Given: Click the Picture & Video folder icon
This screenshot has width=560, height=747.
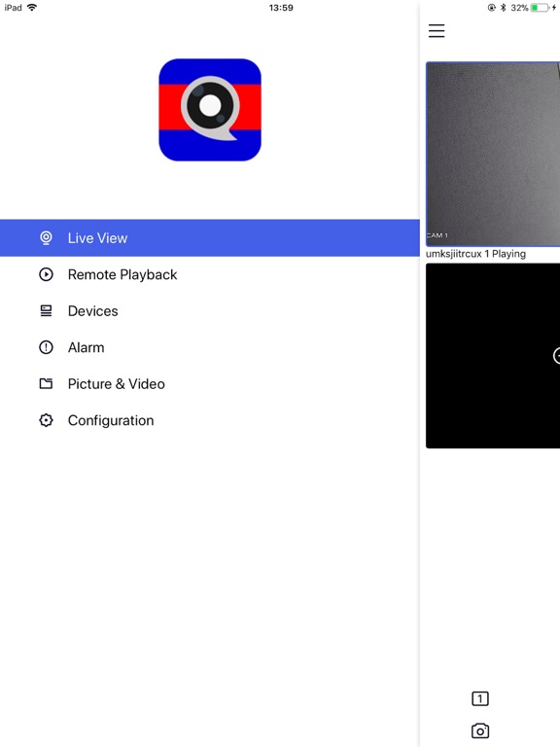Looking at the screenshot, I should tap(47, 383).
